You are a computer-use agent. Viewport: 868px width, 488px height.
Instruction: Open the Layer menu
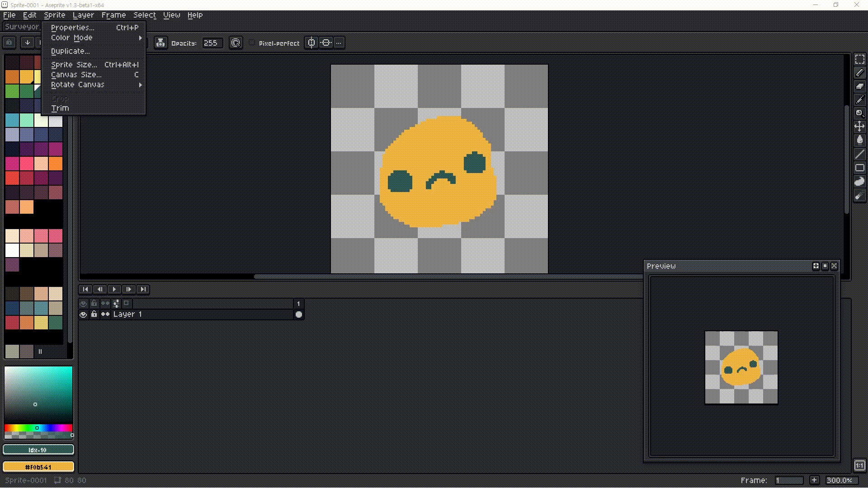click(83, 15)
